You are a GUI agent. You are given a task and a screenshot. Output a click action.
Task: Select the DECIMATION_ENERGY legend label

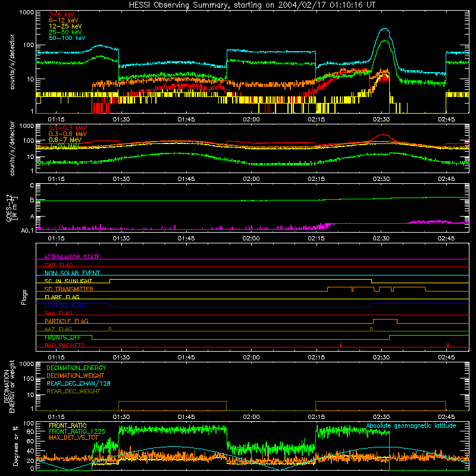tap(76, 368)
